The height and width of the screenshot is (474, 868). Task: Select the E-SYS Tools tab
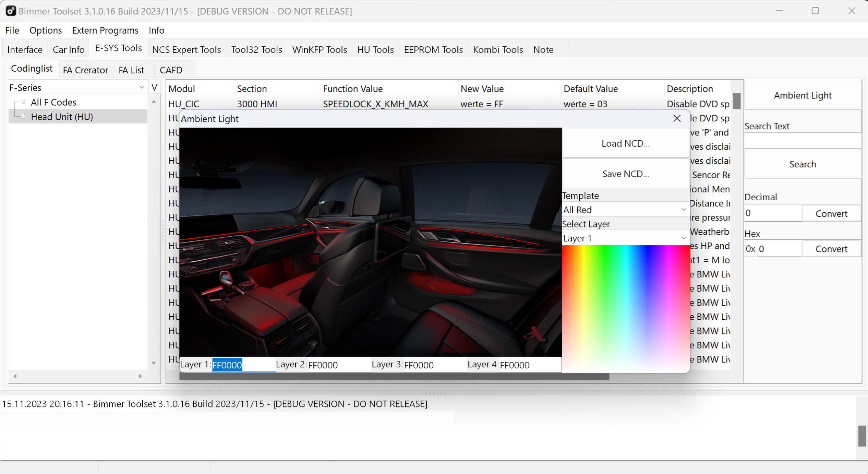pos(118,48)
